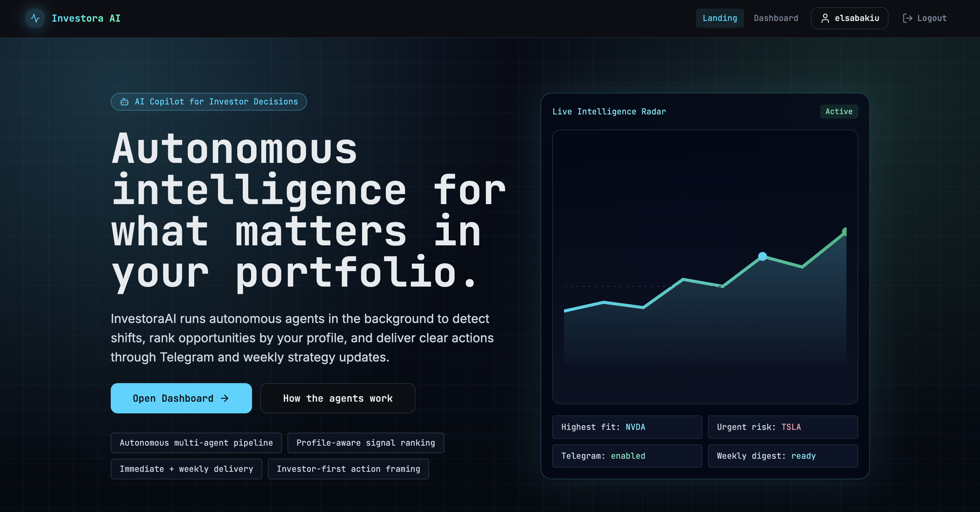Click the Logout exit icon

[907, 18]
